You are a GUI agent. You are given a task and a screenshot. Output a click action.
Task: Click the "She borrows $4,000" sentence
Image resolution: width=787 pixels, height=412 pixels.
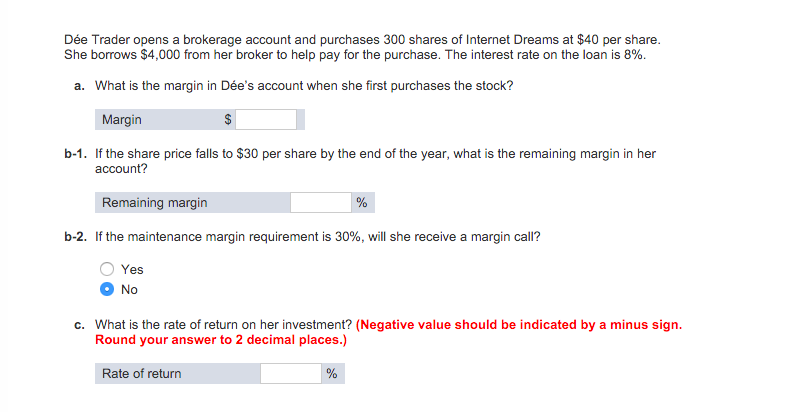point(355,55)
